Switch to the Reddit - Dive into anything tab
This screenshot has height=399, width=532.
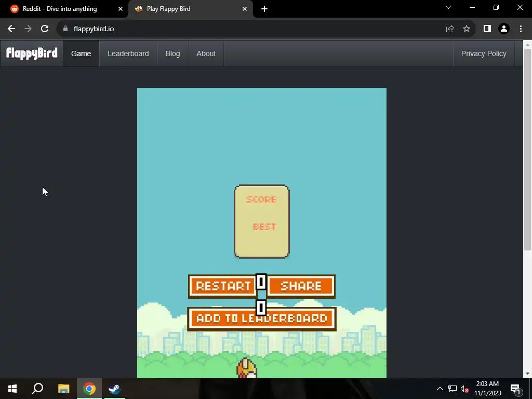pos(64,9)
